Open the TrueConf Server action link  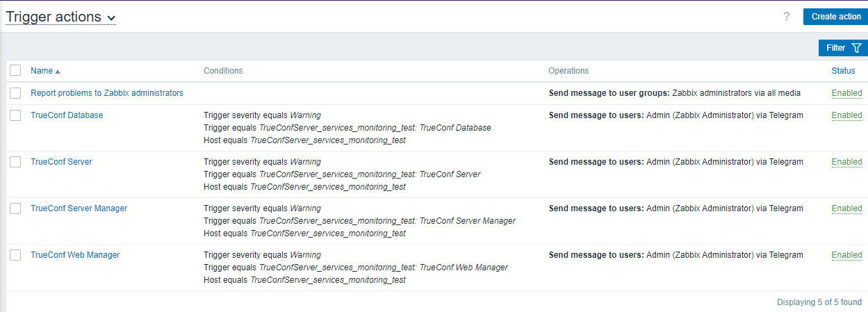click(x=61, y=162)
